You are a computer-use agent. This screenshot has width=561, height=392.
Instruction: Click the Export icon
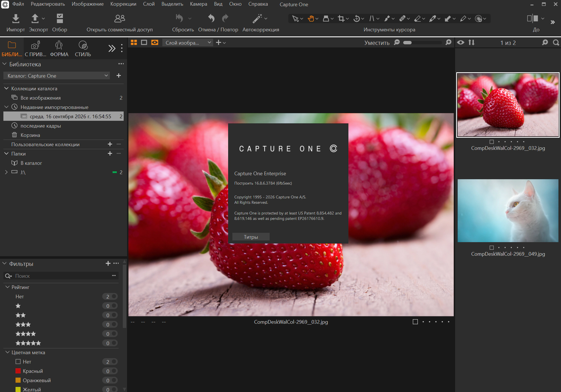[35, 19]
